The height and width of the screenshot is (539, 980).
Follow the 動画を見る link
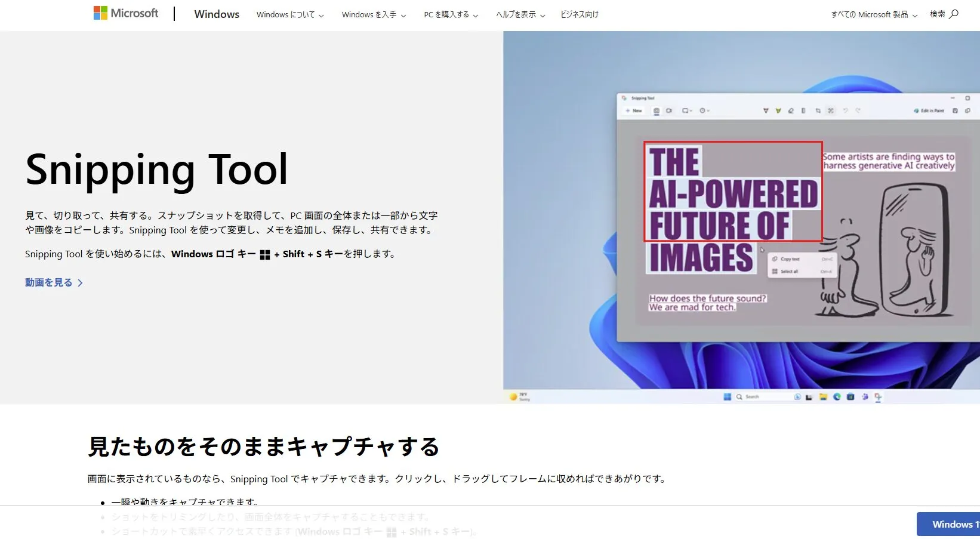tap(54, 282)
